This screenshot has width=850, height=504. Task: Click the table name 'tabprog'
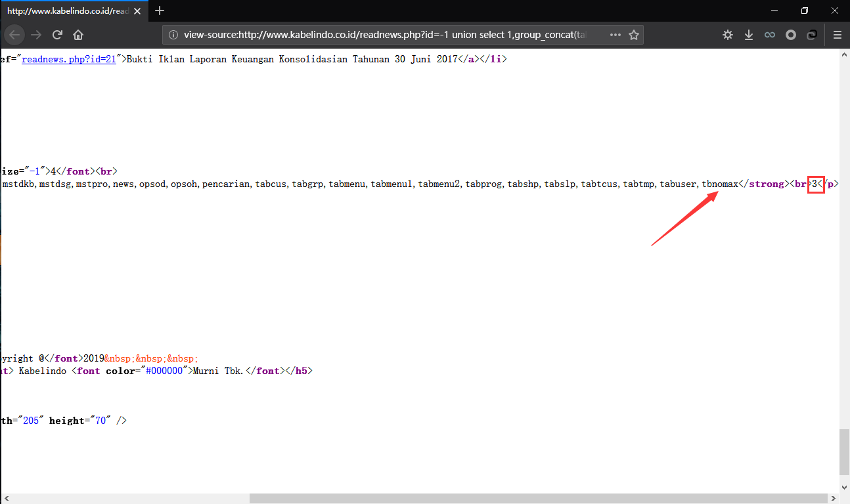click(483, 184)
